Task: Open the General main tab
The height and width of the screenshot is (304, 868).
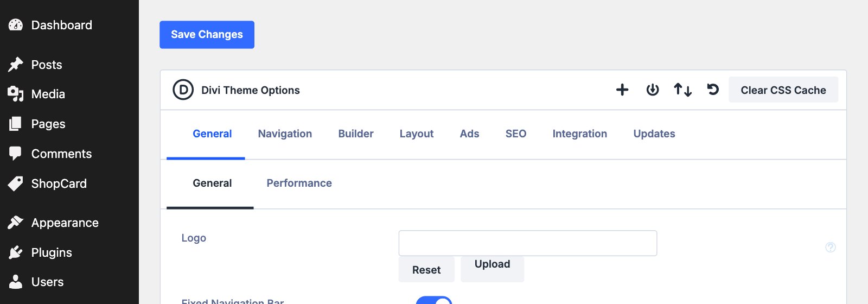Action: tap(212, 134)
